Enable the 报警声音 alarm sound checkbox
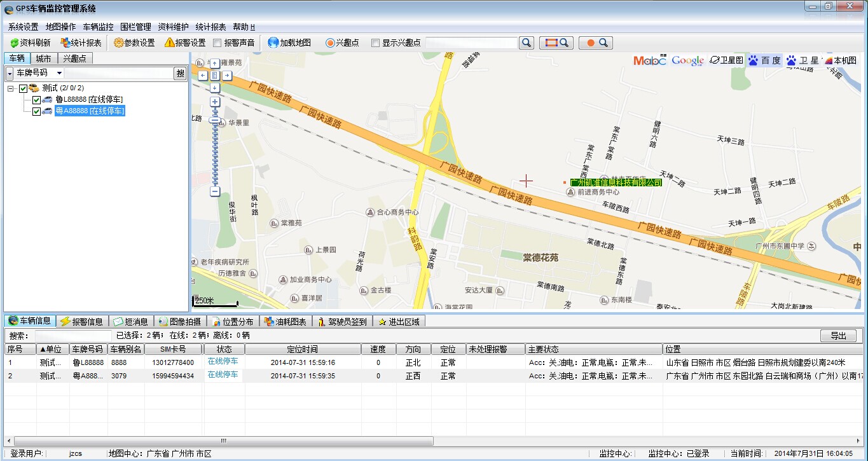Image resolution: width=868 pixels, height=461 pixels. 217,43
